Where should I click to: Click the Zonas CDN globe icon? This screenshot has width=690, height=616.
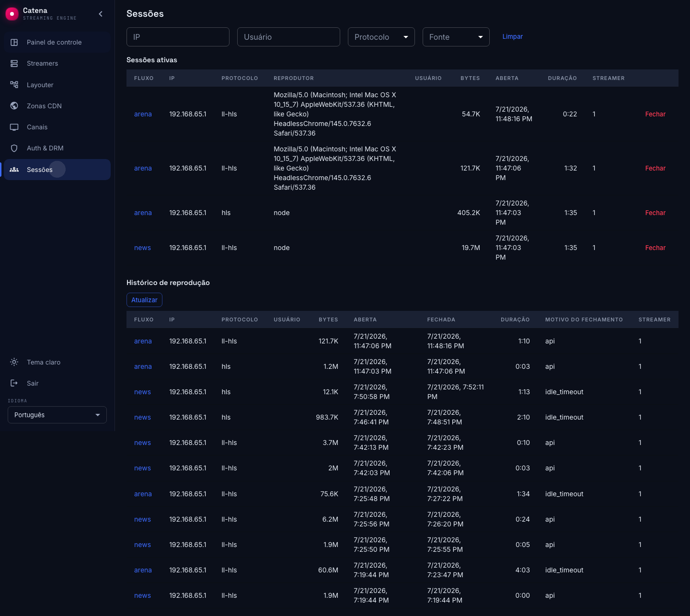click(x=14, y=106)
